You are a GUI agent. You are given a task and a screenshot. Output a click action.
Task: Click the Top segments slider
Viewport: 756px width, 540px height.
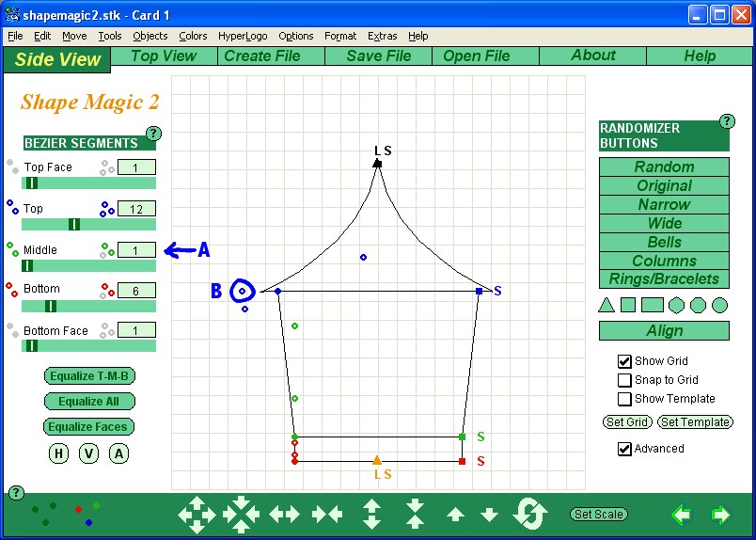pyautogui.click(x=88, y=224)
